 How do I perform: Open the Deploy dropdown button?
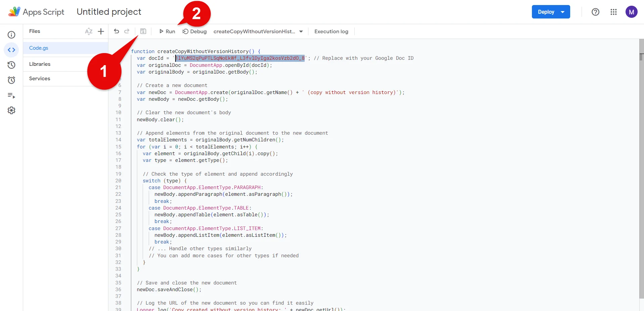pyautogui.click(x=551, y=12)
